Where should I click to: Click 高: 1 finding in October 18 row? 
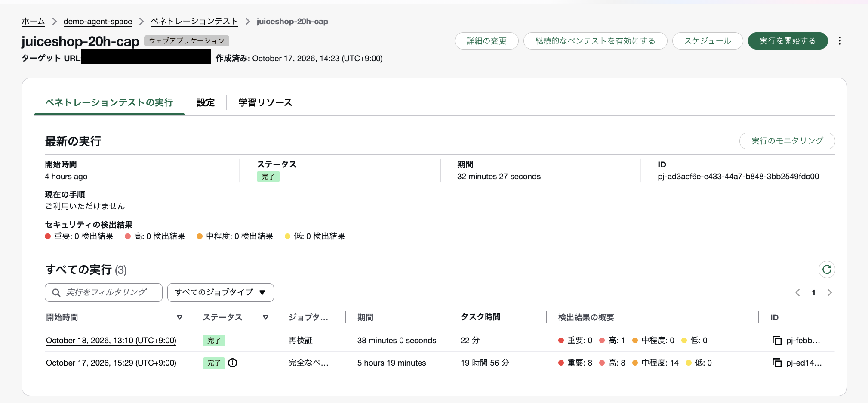(612, 341)
